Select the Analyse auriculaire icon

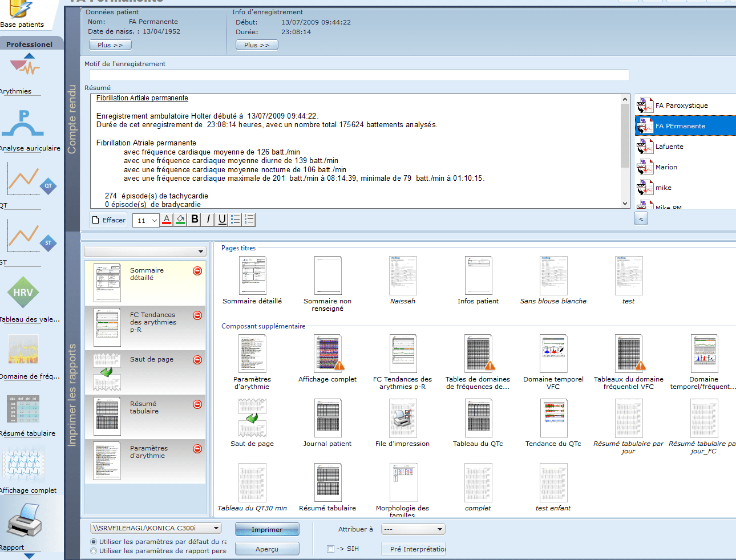click(x=23, y=124)
